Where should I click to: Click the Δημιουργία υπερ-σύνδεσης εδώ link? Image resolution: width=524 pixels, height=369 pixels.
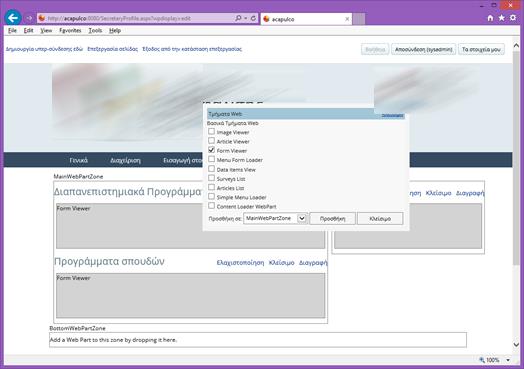(44, 49)
